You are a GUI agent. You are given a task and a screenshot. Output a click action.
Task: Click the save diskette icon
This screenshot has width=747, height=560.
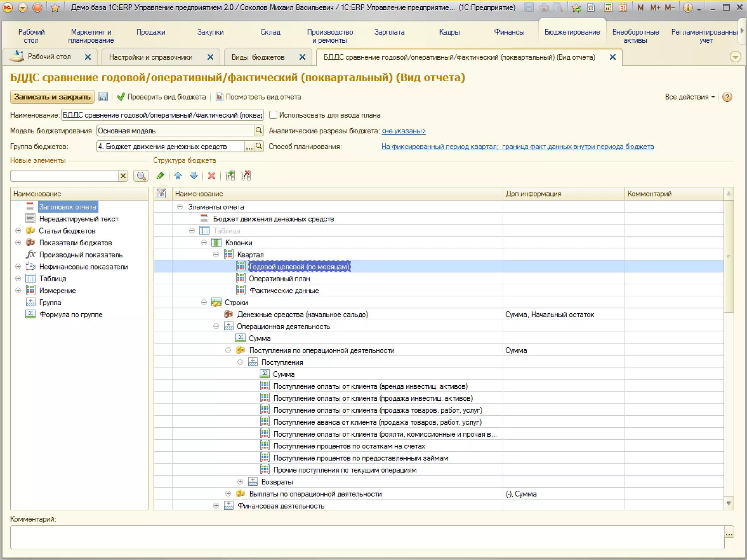click(103, 97)
